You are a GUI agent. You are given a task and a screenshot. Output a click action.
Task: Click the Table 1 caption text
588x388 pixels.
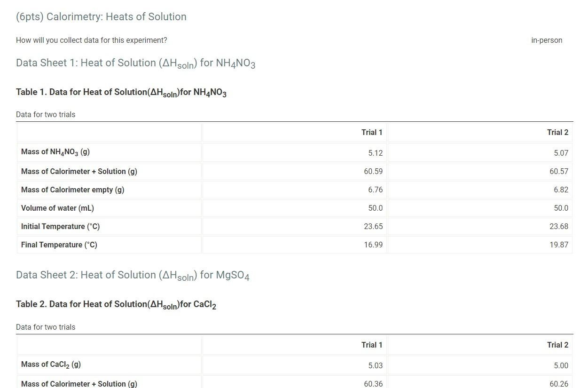click(x=121, y=92)
